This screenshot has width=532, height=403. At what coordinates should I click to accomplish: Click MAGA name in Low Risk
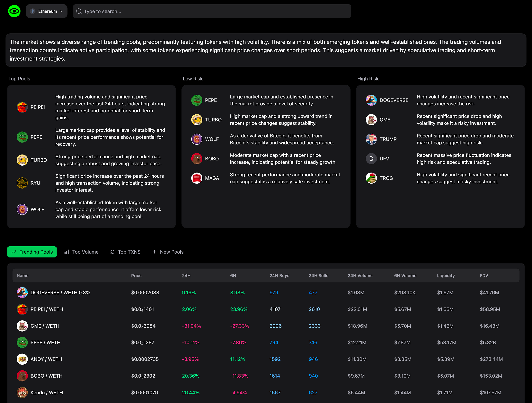tap(212, 178)
